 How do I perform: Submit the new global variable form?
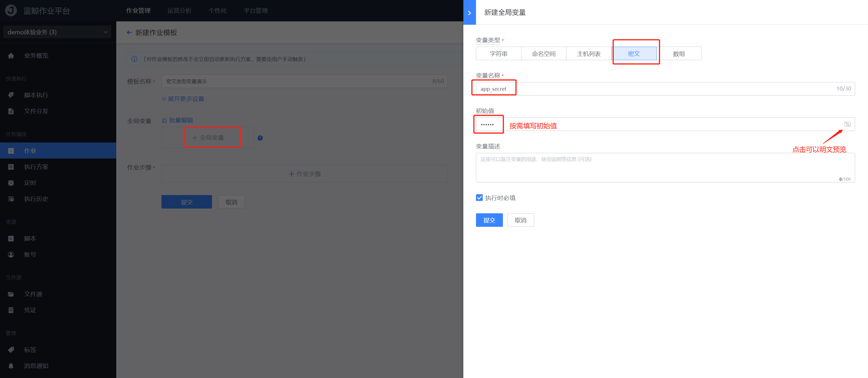coord(489,220)
